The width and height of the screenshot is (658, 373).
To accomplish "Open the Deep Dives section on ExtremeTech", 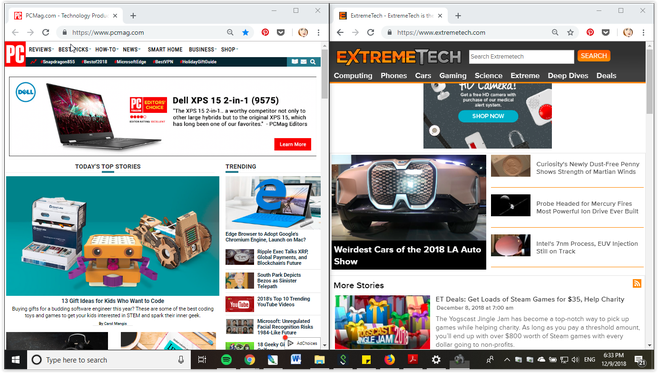I will coord(568,76).
